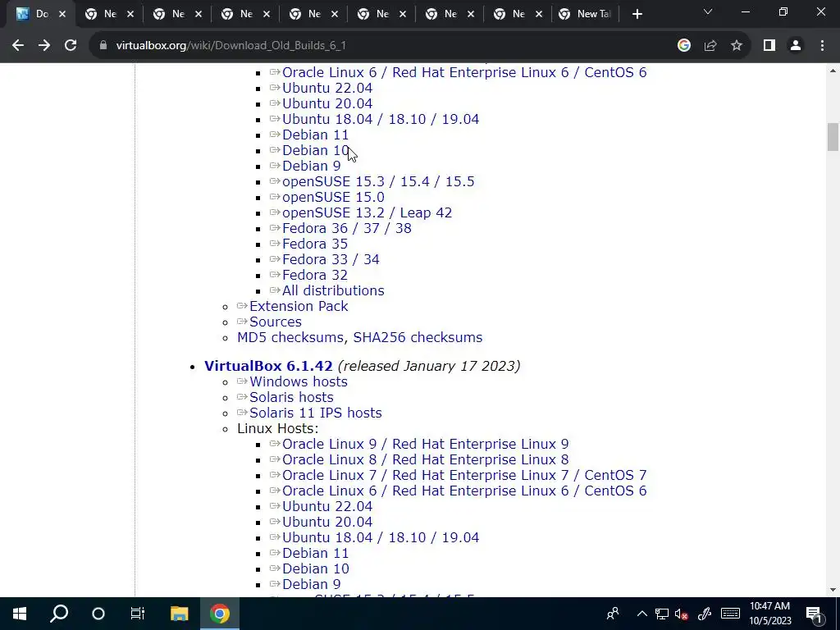Image resolution: width=840 pixels, height=630 pixels.
Task: Click the page scrollbar thumb
Action: click(833, 137)
